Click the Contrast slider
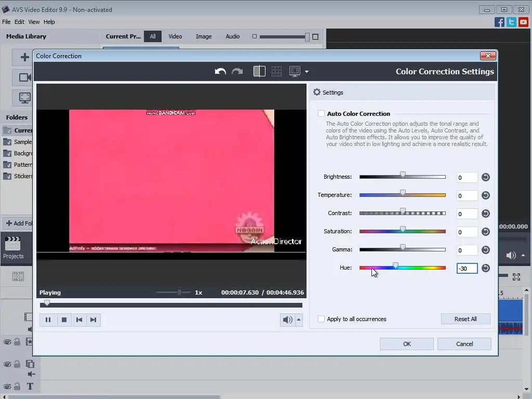The height and width of the screenshot is (399, 532). click(x=403, y=213)
